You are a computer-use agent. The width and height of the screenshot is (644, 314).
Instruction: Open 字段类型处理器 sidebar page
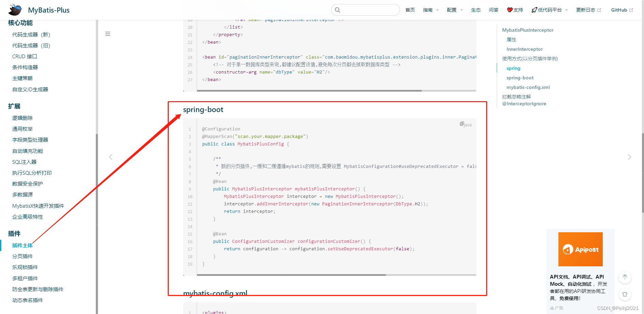click(x=30, y=140)
